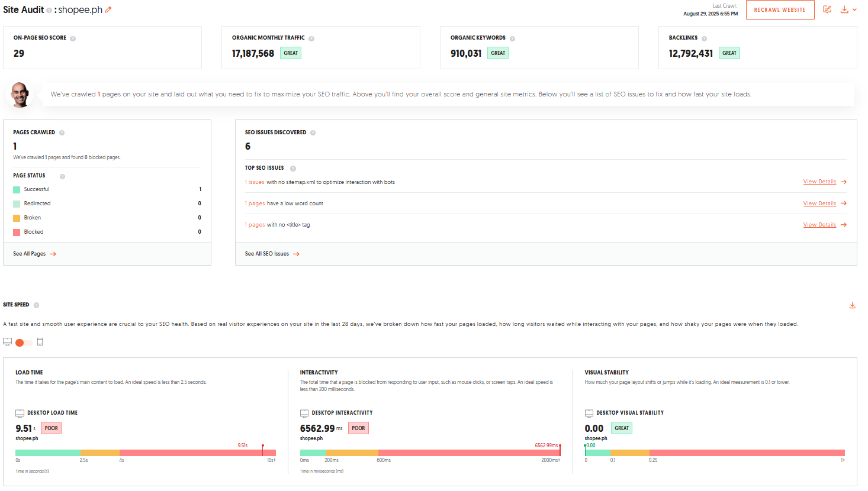View Details for low word count issue
The height and width of the screenshot is (491, 868).
click(x=825, y=203)
